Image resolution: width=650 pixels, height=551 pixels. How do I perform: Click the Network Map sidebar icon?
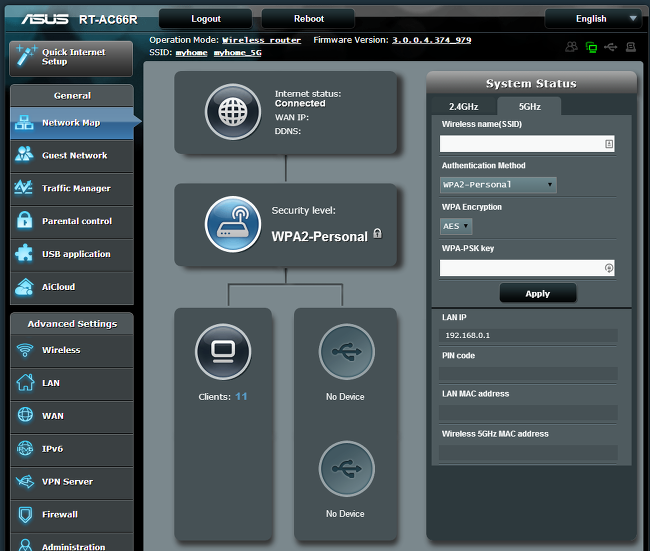coord(24,123)
